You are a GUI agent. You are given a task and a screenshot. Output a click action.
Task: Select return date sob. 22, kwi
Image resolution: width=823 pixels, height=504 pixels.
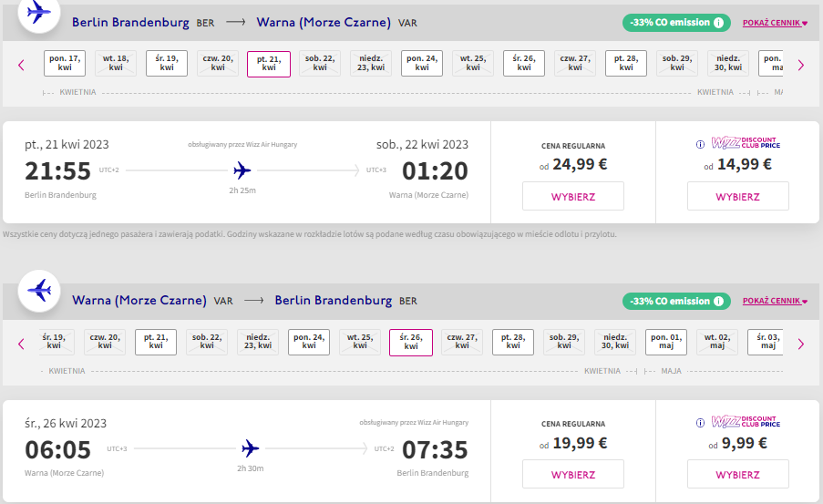pyautogui.click(x=207, y=342)
